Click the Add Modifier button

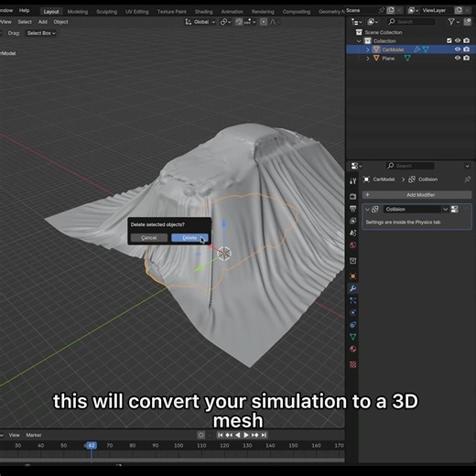click(x=416, y=195)
